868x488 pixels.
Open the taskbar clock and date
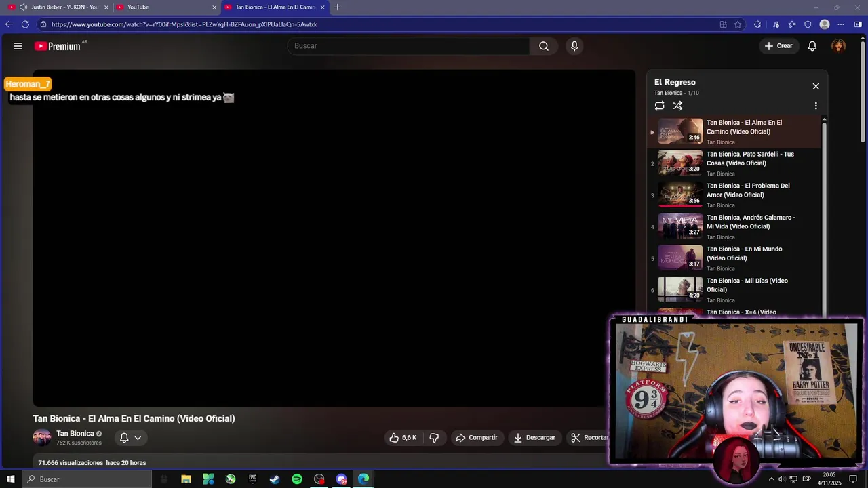829,479
